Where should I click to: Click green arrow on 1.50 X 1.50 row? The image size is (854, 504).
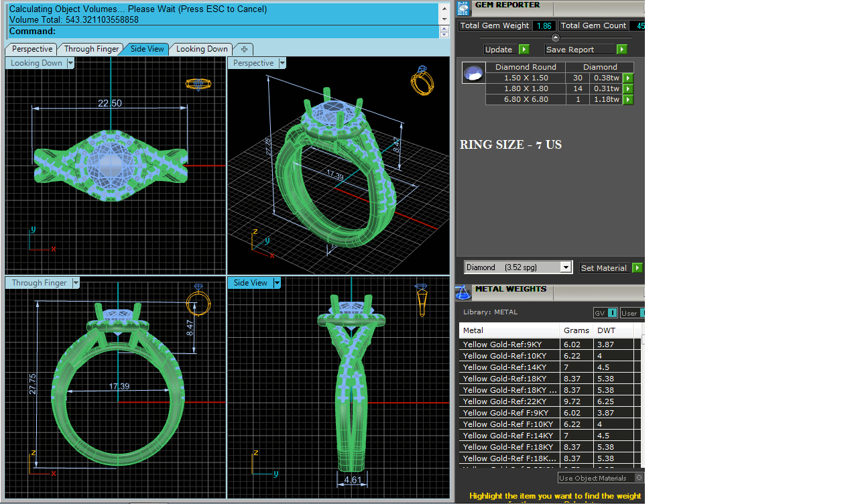628,78
